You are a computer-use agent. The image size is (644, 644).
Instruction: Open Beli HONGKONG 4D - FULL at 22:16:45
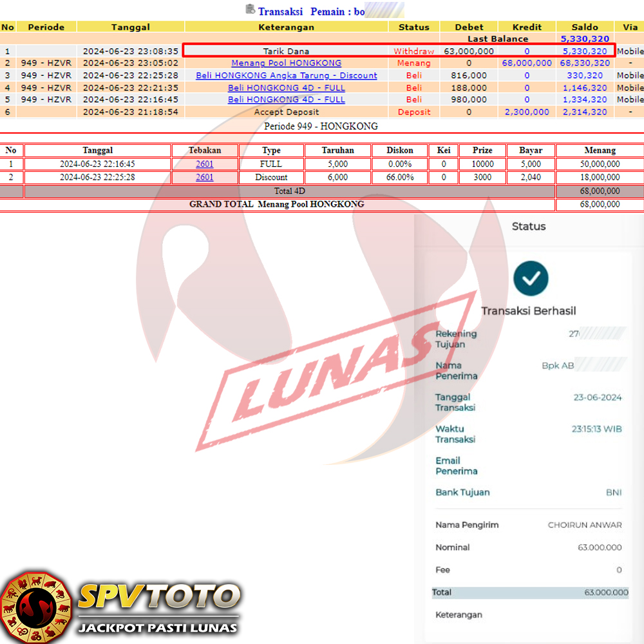286,100
